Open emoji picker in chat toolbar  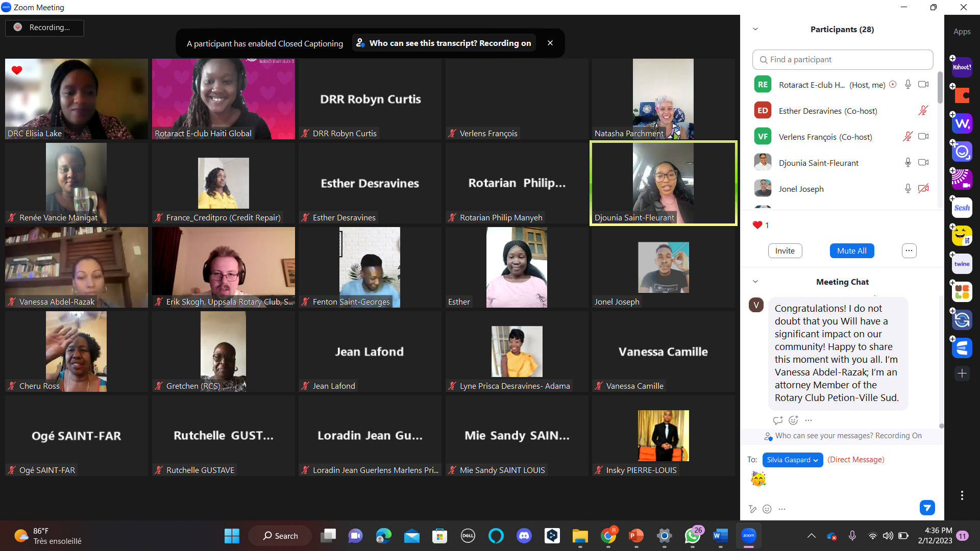767,509
